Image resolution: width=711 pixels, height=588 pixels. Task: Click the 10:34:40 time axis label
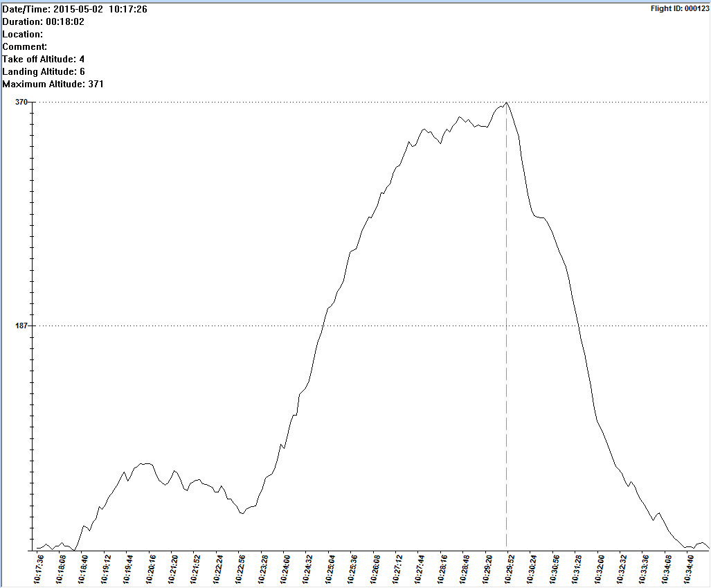(690, 569)
